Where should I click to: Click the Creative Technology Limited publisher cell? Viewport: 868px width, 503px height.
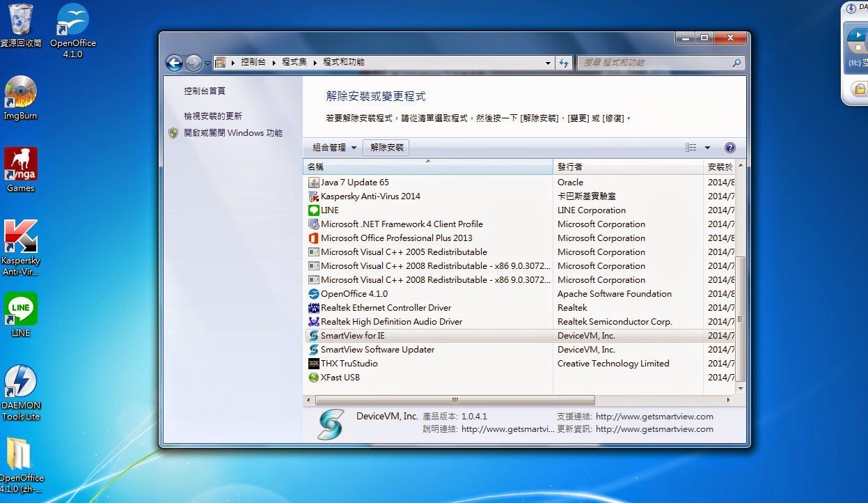click(613, 364)
